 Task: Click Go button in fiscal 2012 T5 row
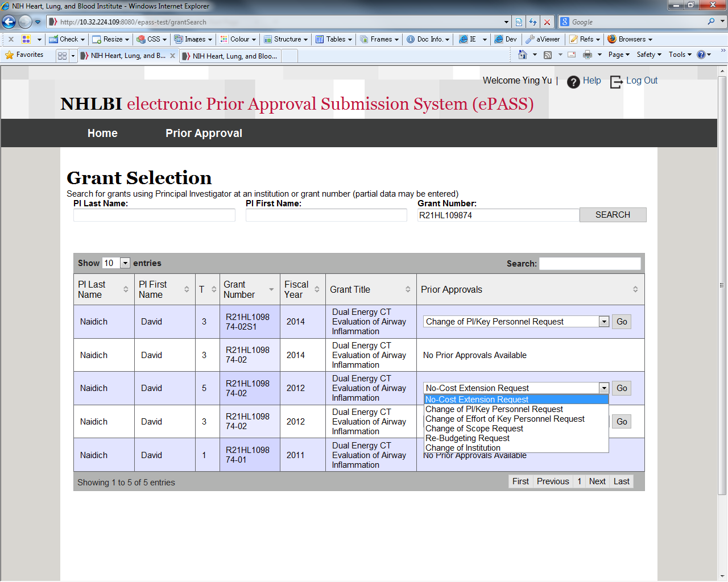click(622, 388)
